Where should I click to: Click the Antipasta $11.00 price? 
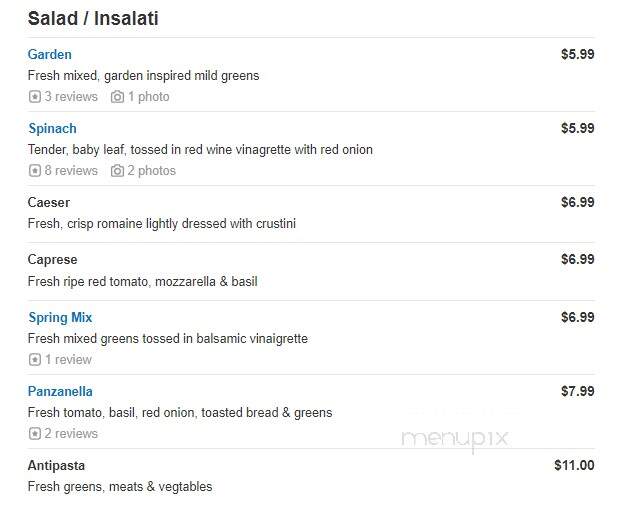click(x=574, y=465)
